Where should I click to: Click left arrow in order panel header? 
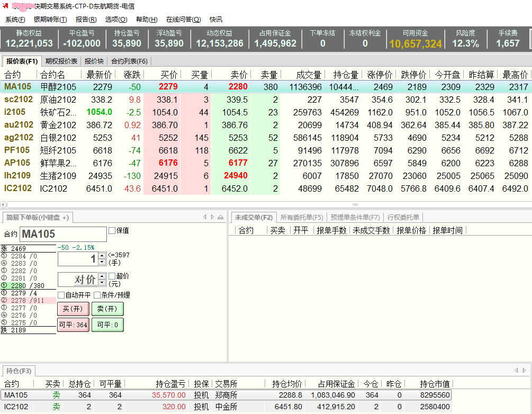point(205,217)
